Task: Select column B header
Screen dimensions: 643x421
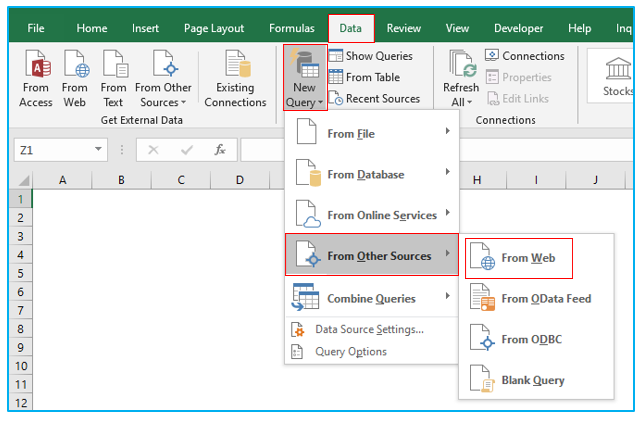Action: [x=121, y=180]
